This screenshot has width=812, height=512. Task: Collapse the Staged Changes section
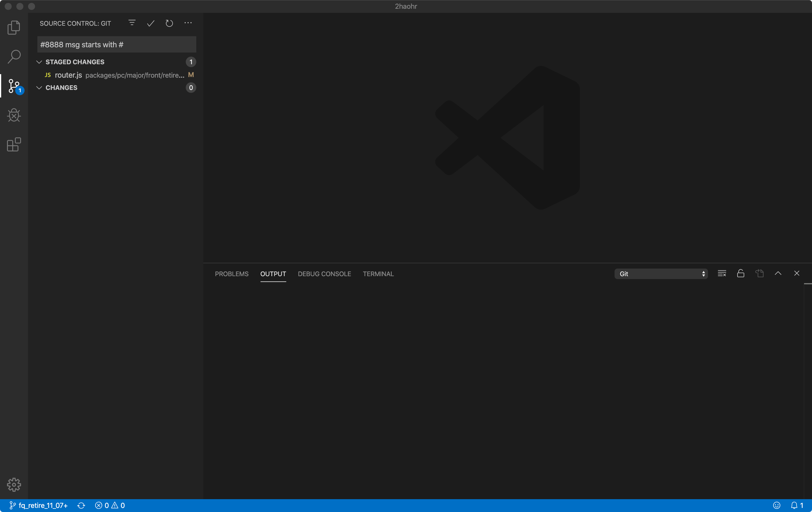[39, 62]
